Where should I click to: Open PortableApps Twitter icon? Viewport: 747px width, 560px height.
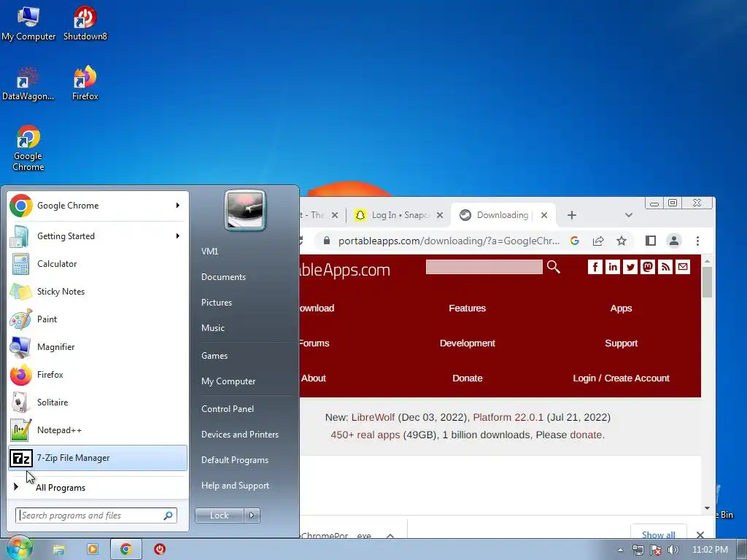(x=630, y=267)
